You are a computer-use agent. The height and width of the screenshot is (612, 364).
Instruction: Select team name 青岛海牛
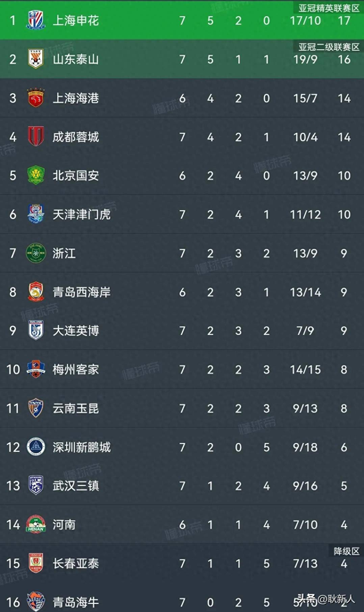[x=76, y=602]
